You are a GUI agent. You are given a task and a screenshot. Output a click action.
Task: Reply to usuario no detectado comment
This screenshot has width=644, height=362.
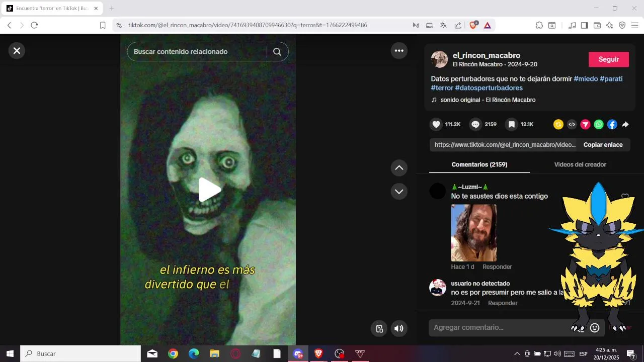click(x=503, y=303)
